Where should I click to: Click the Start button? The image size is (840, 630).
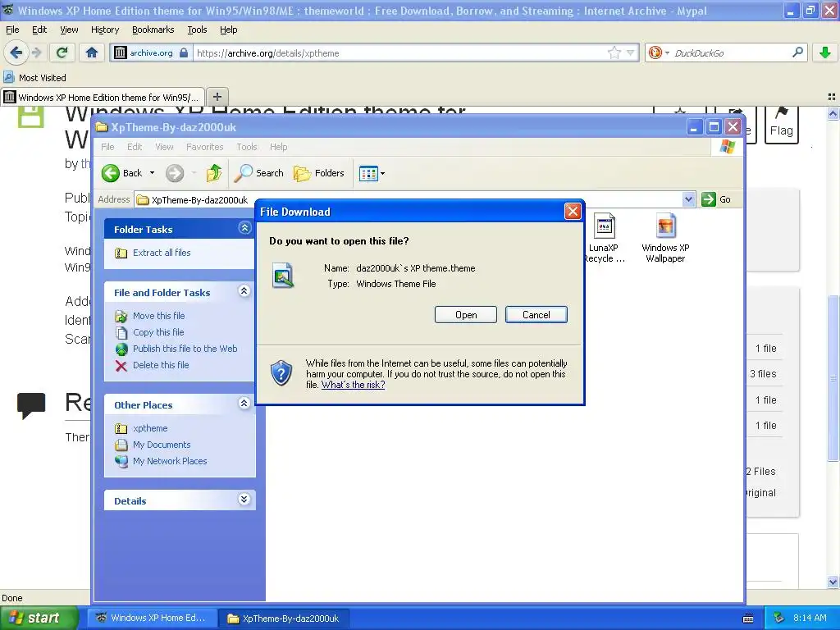coord(38,618)
